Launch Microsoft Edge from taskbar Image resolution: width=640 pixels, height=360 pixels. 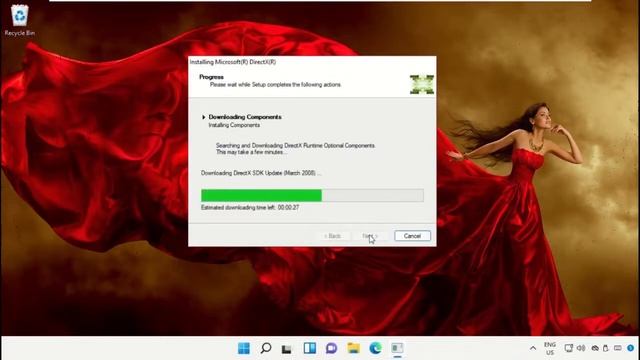click(376, 348)
